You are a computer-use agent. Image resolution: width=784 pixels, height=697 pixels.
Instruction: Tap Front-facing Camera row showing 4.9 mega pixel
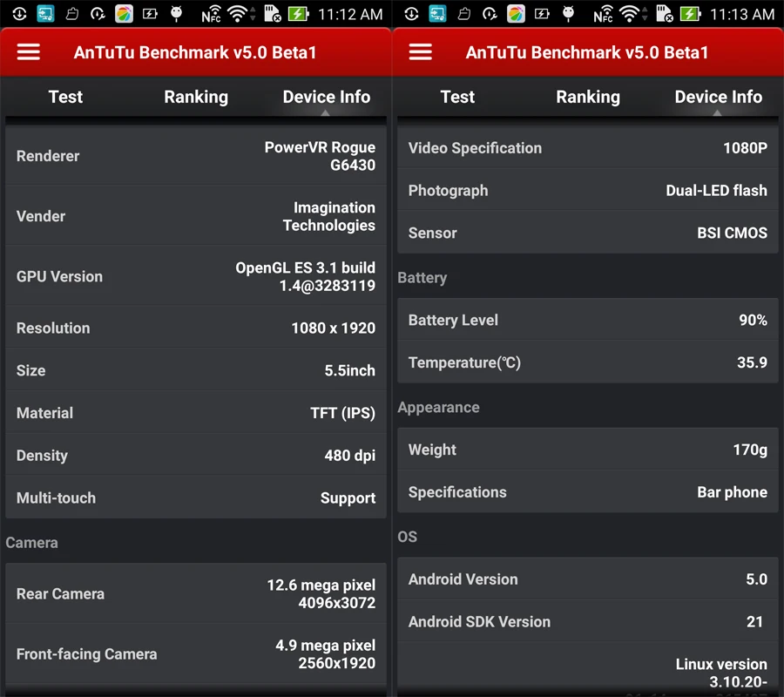coord(196,653)
